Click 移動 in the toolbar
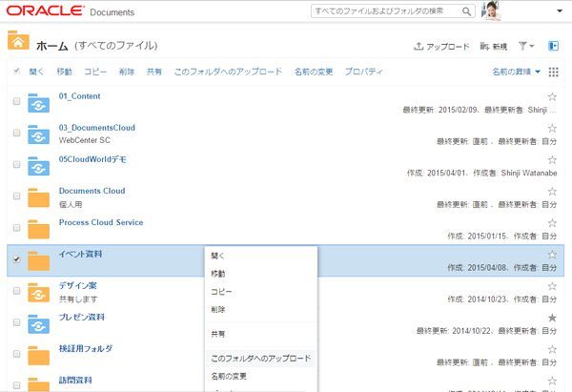The height and width of the screenshot is (392, 572). pos(64,72)
